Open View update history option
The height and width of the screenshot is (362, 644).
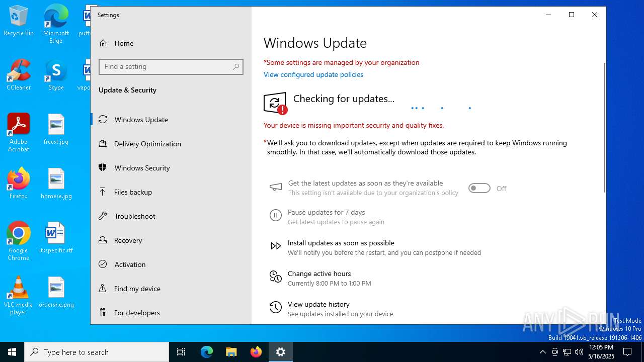(x=318, y=304)
